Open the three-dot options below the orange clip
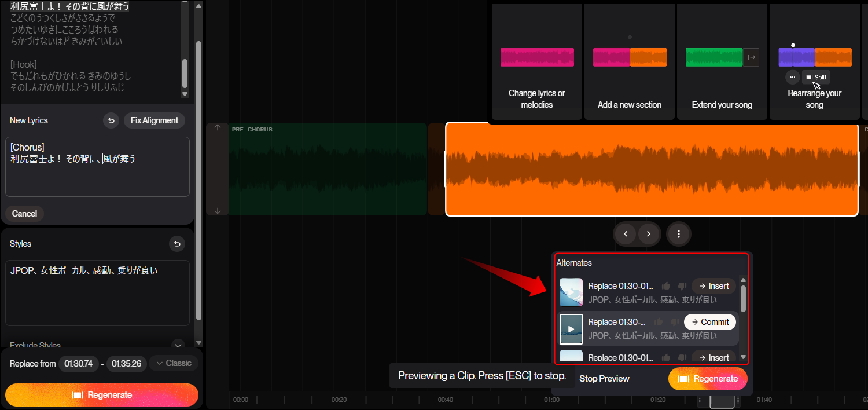This screenshot has height=410, width=868. pyautogui.click(x=679, y=234)
